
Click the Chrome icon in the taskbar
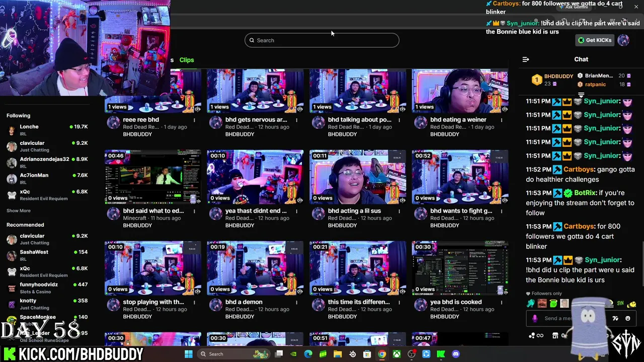click(x=382, y=354)
